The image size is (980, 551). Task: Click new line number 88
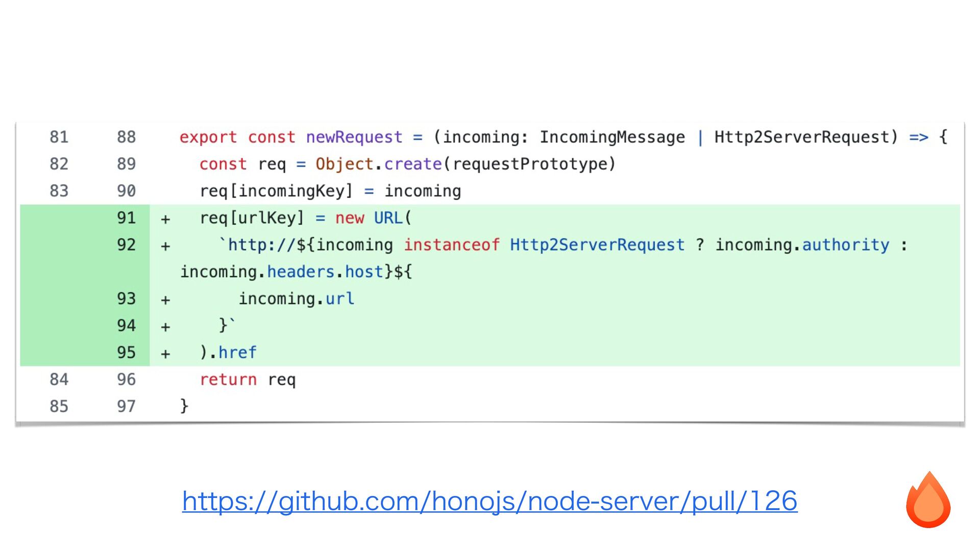[126, 137]
